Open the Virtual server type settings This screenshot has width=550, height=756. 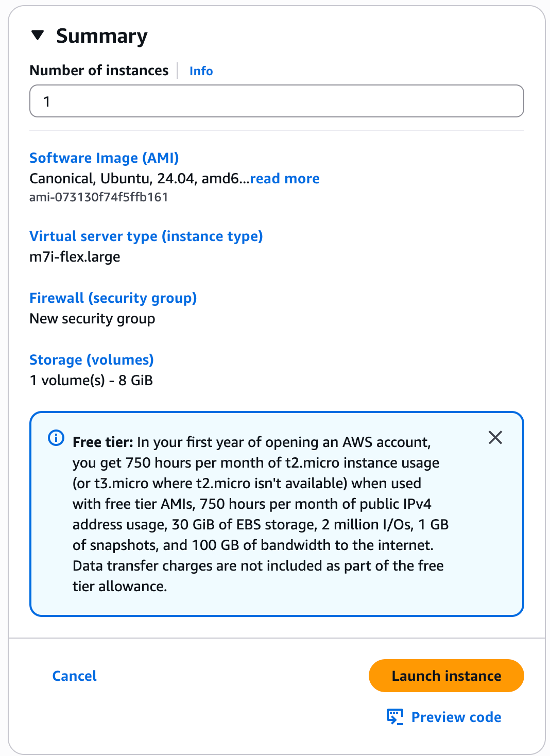(x=146, y=236)
